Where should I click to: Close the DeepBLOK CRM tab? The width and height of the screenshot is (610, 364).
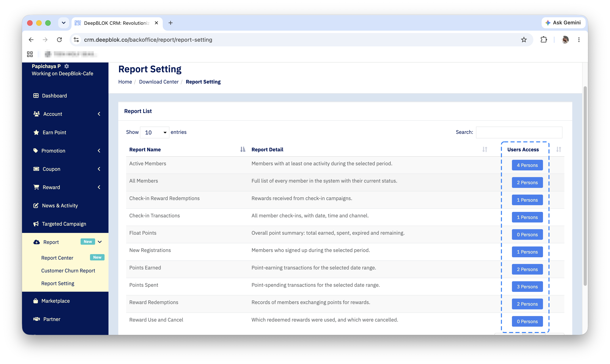coord(156,23)
